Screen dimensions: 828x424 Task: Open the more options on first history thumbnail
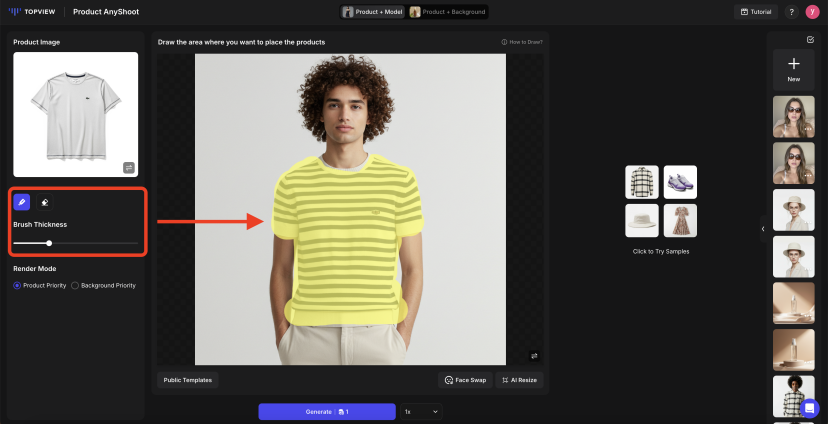(806, 130)
